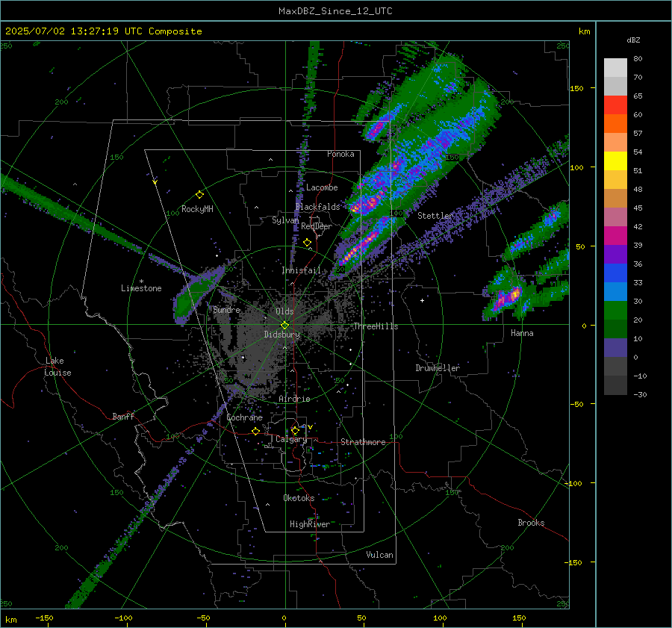This screenshot has height=628, width=672.
Task: Click the Limestone label
Action: pos(141,288)
